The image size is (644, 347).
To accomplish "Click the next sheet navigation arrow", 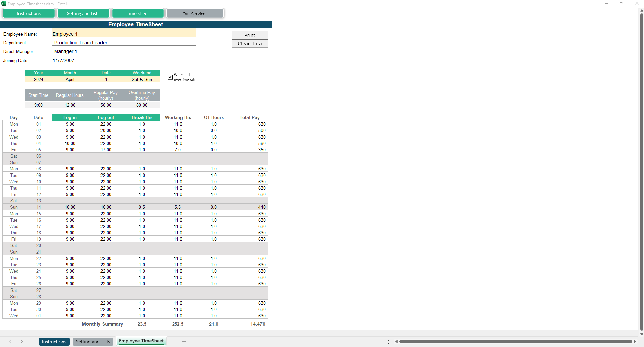I will (x=22, y=342).
